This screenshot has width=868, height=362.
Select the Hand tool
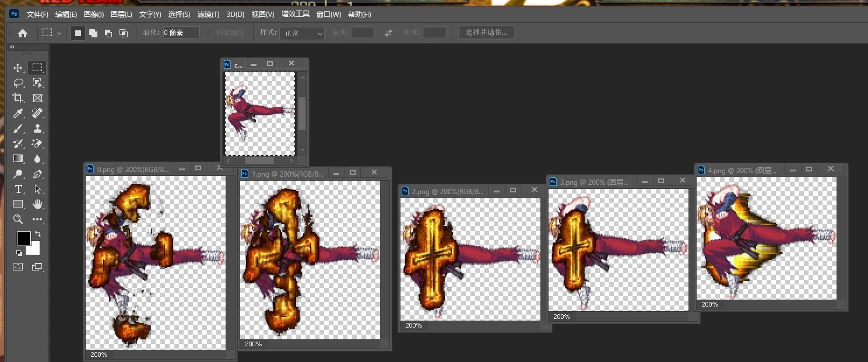pyautogui.click(x=37, y=204)
